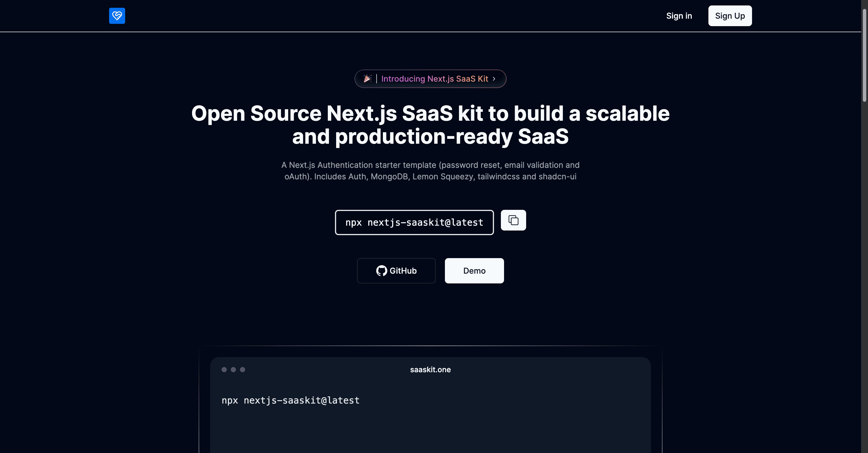This screenshot has width=868, height=453.
Task: Copy the npx install command using the copy icon
Action: click(x=513, y=220)
